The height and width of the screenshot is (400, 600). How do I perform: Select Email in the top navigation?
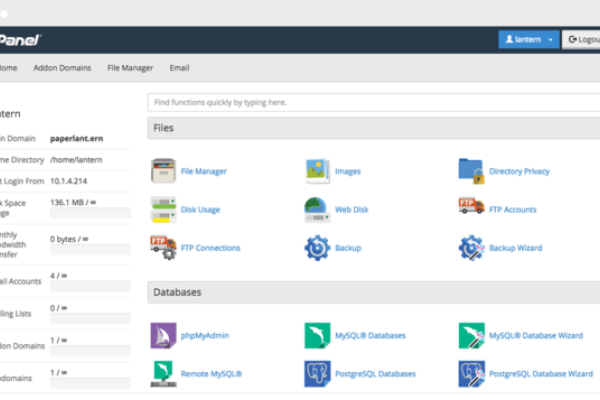[178, 68]
